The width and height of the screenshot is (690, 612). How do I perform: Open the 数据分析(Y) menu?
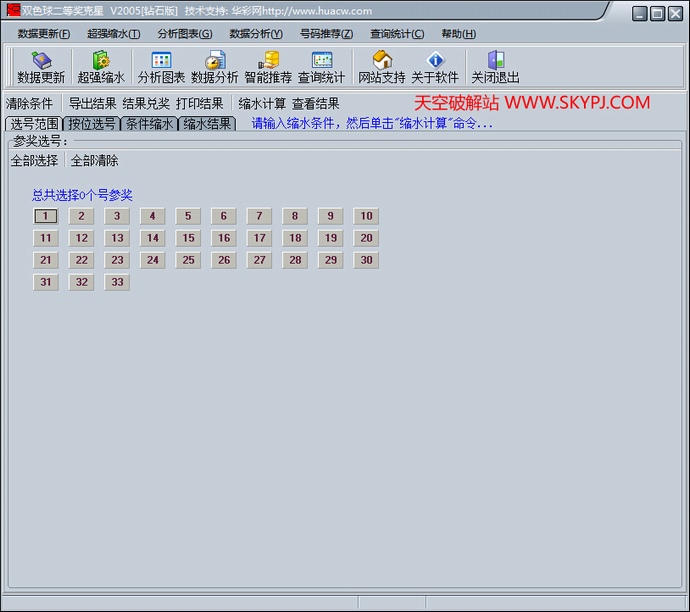coord(256,34)
